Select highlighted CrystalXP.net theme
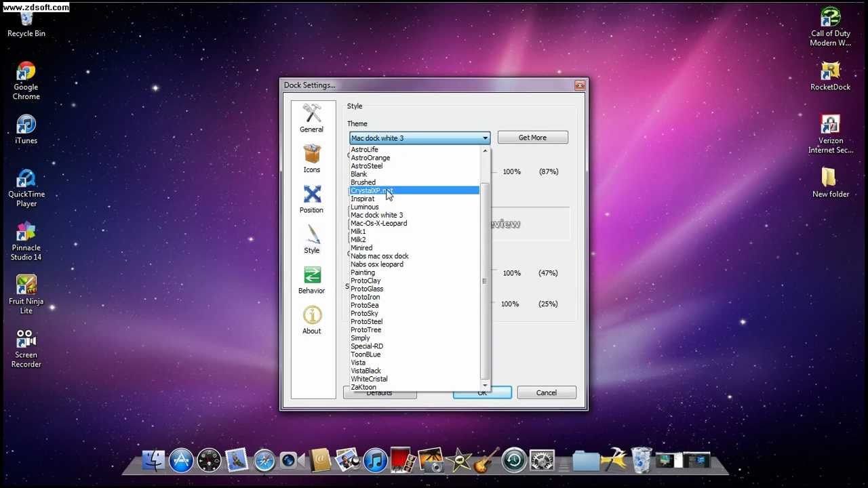The image size is (868, 488). pyautogui.click(x=414, y=190)
